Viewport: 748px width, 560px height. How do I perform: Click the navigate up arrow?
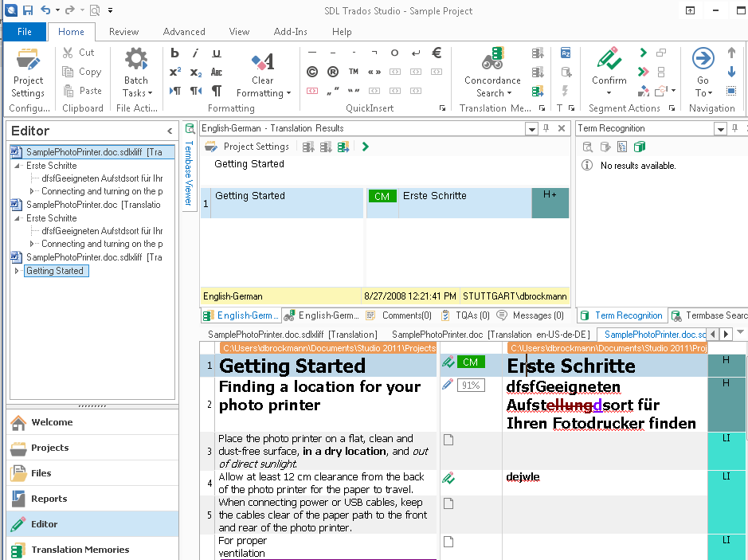pos(731,53)
